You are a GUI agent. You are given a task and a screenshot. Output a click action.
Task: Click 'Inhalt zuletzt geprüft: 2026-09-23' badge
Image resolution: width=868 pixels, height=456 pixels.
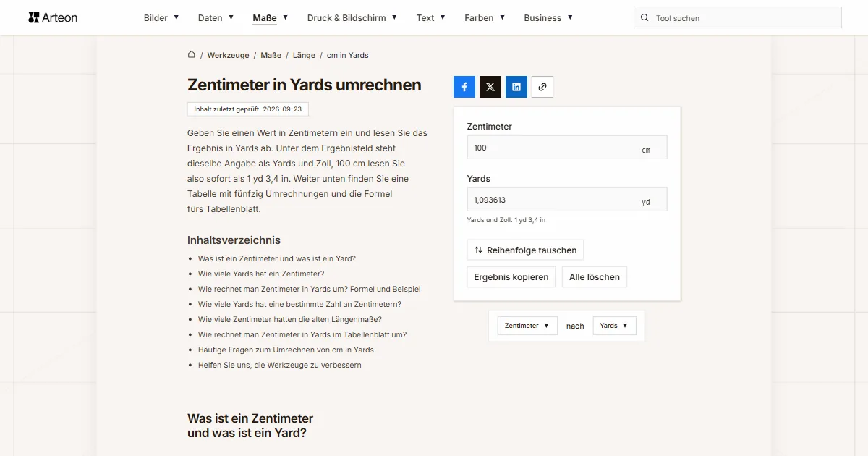click(248, 109)
